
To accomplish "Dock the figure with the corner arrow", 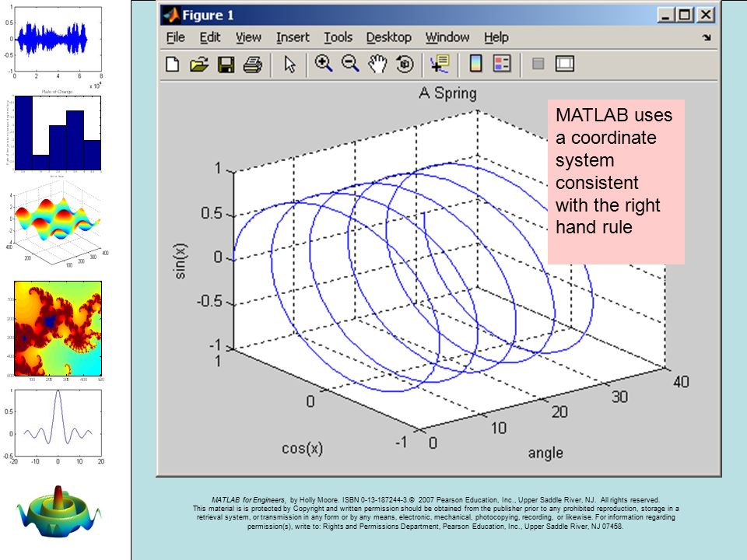I will tap(707, 37).
